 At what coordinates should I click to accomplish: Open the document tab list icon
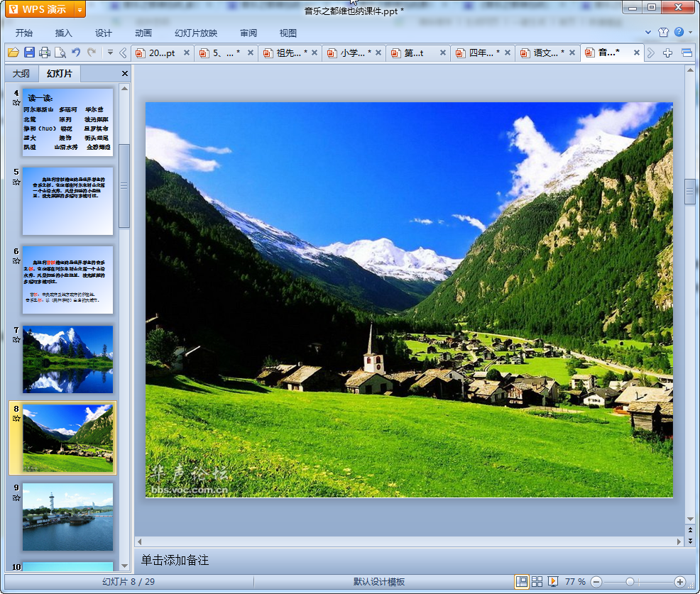(x=687, y=53)
